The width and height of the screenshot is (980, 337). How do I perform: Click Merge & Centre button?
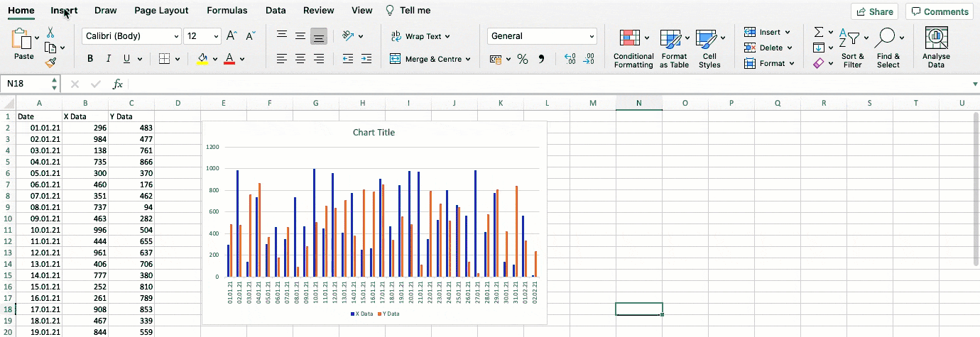tap(430, 59)
